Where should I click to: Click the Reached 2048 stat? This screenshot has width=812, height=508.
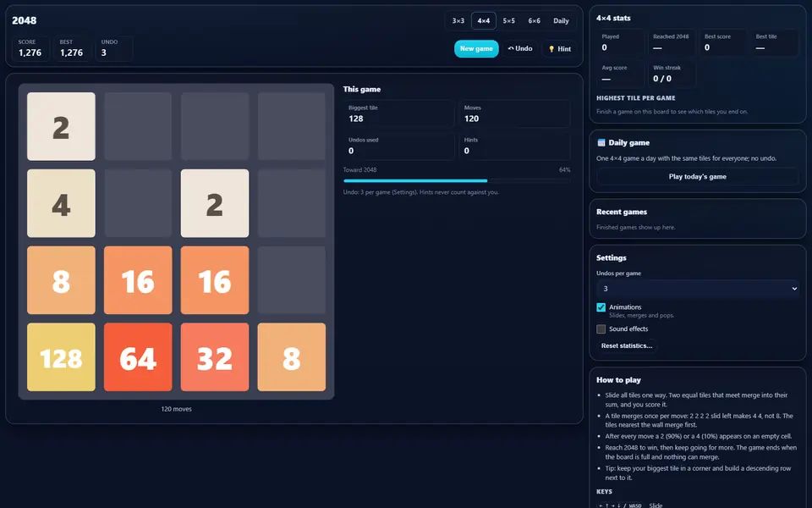pos(672,42)
